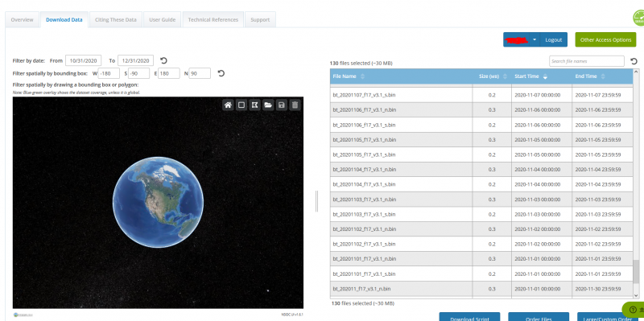Open the User Guide tab
Image resolution: width=644 pixels, height=321 pixels.
[x=163, y=19]
